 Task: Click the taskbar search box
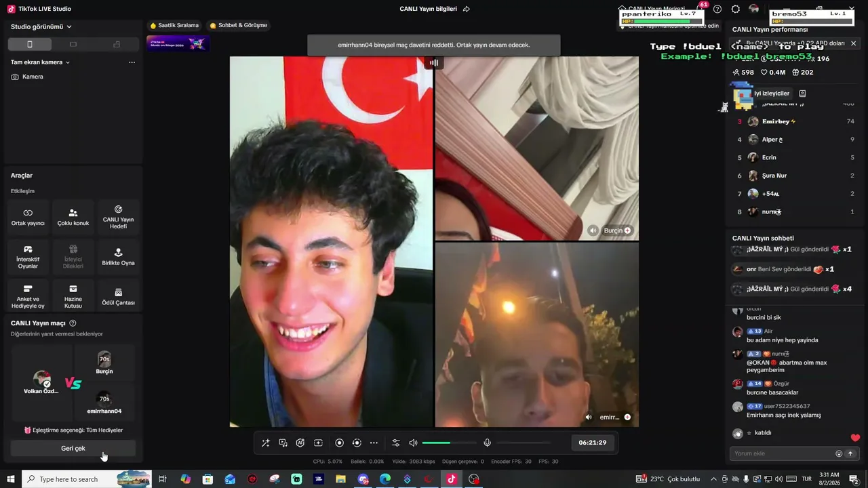pos(87,479)
